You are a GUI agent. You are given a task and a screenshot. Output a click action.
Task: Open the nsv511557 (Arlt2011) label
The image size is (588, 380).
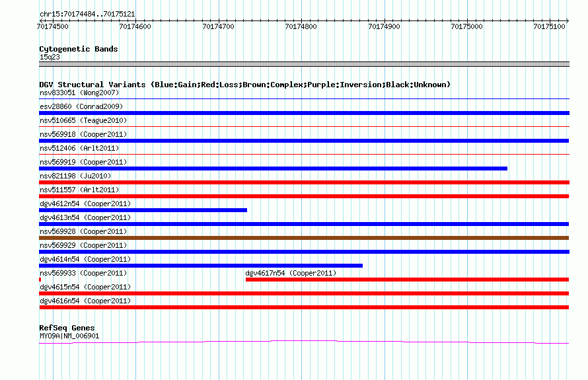[x=79, y=190]
